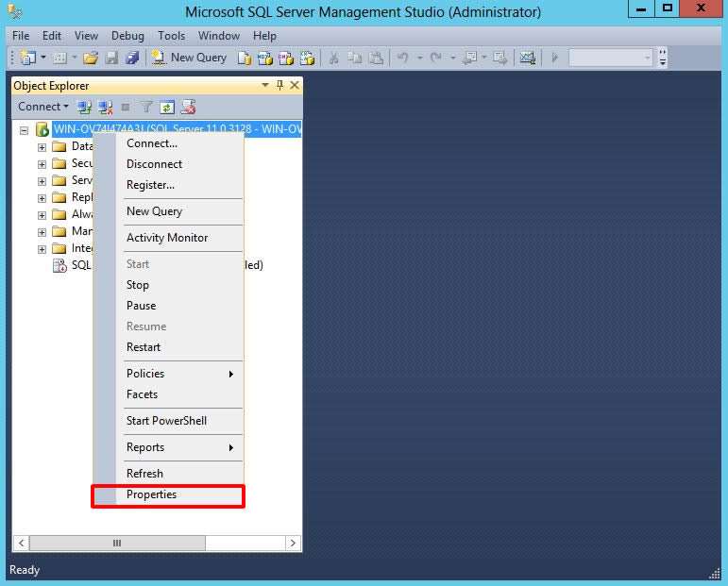
Task: Click the Paste toolbar icon
Action: click(376, 58)
